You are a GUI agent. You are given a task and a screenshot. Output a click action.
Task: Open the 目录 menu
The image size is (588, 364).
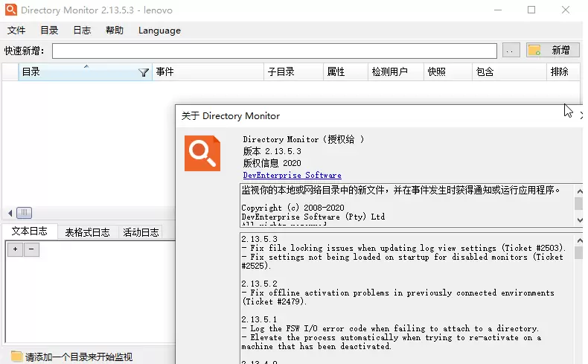[49, 31]
